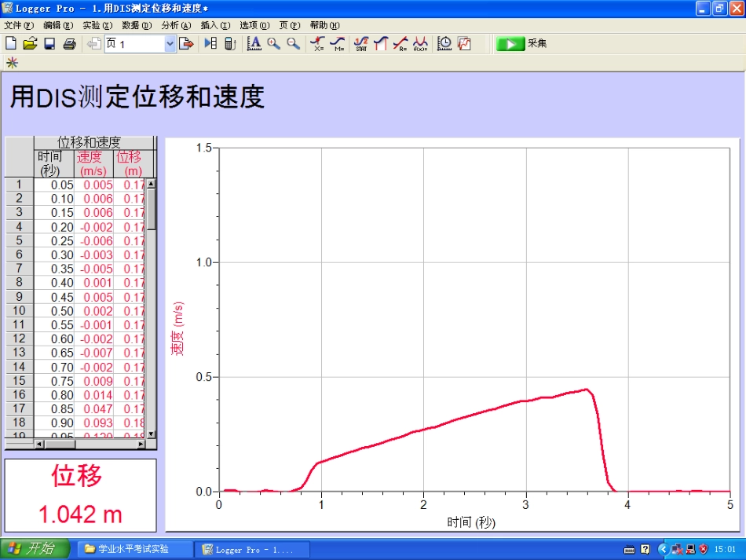Go to previous page arrow icon
The height and width of the screenshot is (560, 746).
tap(93, 44)
